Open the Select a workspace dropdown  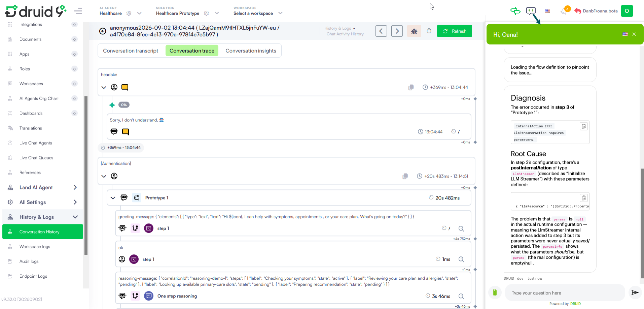coord(258,13)
